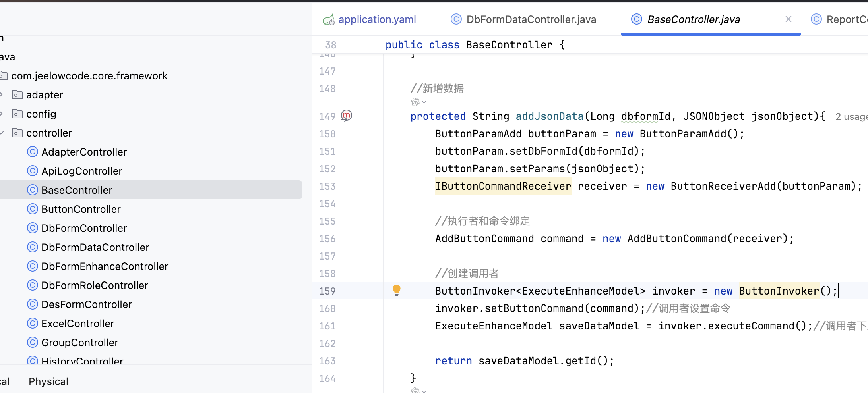Click the dbformId parameter

coord(646,116)
